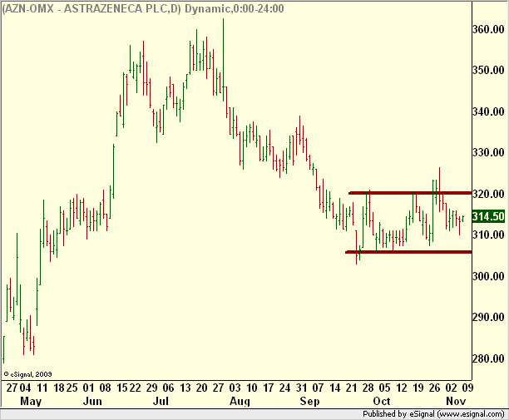509x420 pixels.
Task: Click the 320.00 price axis label
Action: tap(488, 194)
